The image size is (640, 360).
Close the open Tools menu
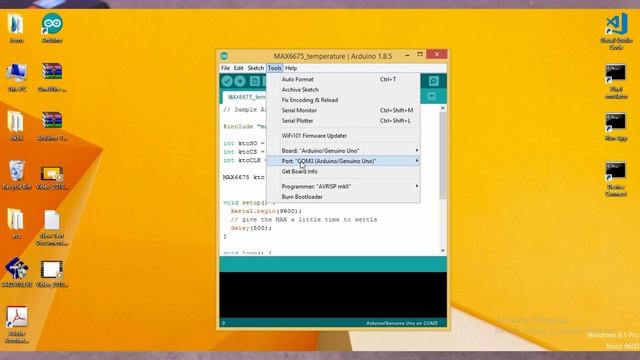275,68
